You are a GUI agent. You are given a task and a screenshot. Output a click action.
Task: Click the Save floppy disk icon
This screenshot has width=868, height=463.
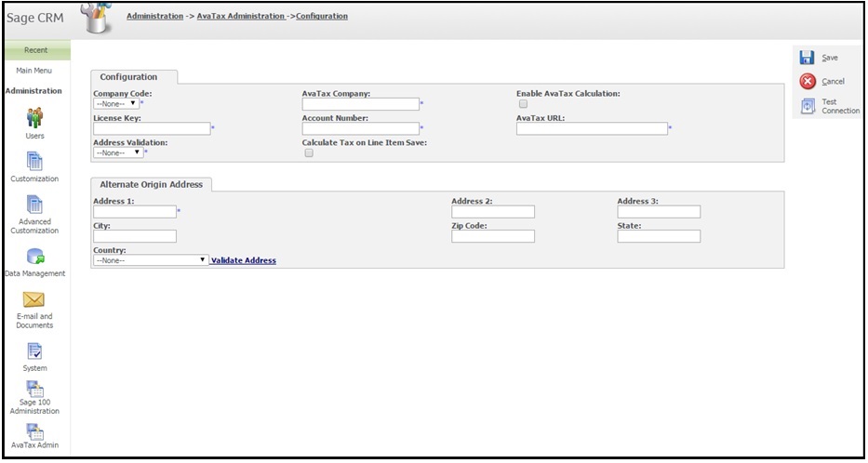point(808,58)
